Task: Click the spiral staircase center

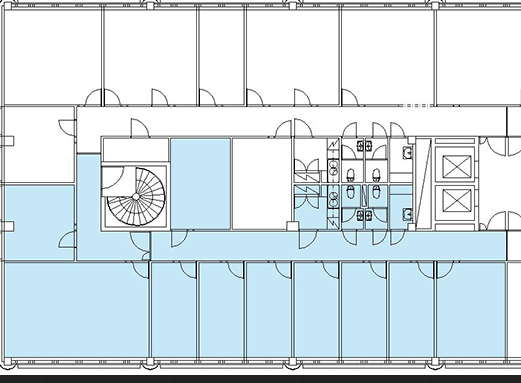Action: pyautogui.click(x=136, y=197)
